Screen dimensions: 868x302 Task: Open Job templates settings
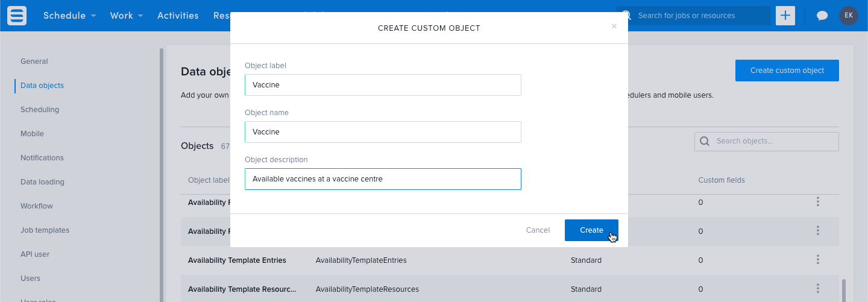coord(45,230)
